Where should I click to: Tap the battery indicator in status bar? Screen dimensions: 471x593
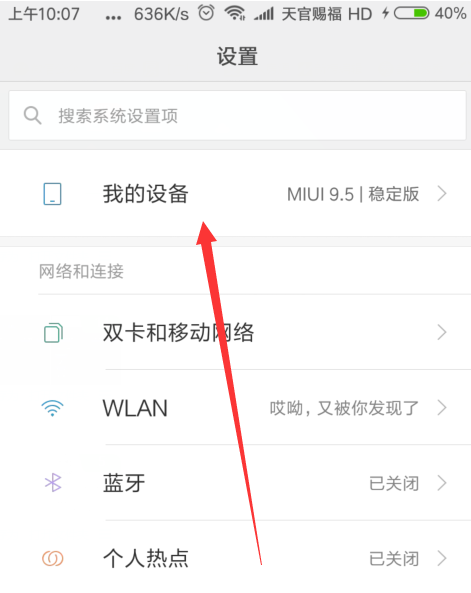point(411,14)
